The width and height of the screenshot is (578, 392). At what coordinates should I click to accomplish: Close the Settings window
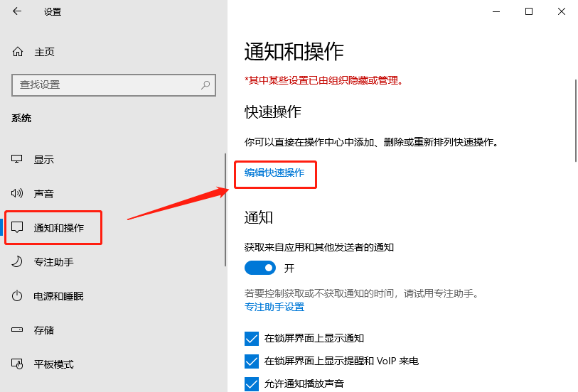tap(562, 11)
